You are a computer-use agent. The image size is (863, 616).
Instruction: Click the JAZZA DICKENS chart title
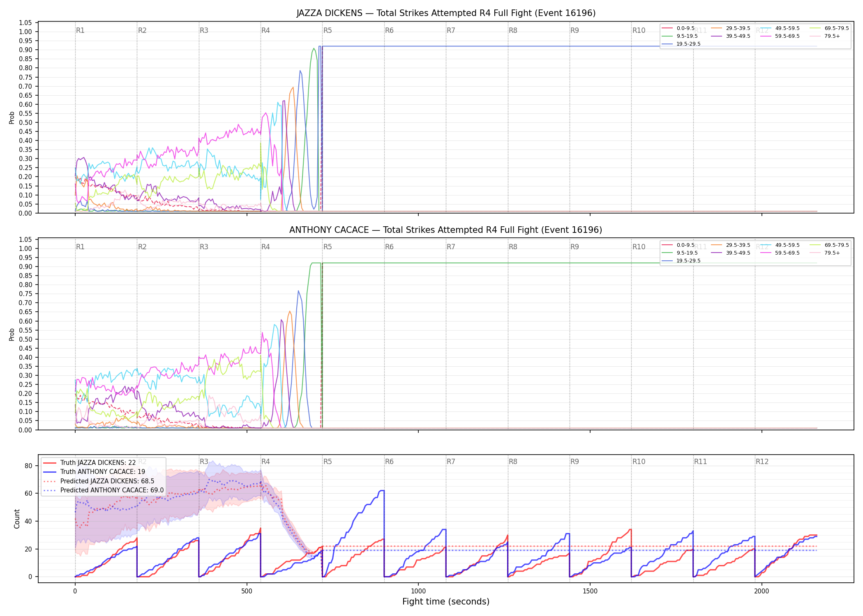click(x=446, y=13)
